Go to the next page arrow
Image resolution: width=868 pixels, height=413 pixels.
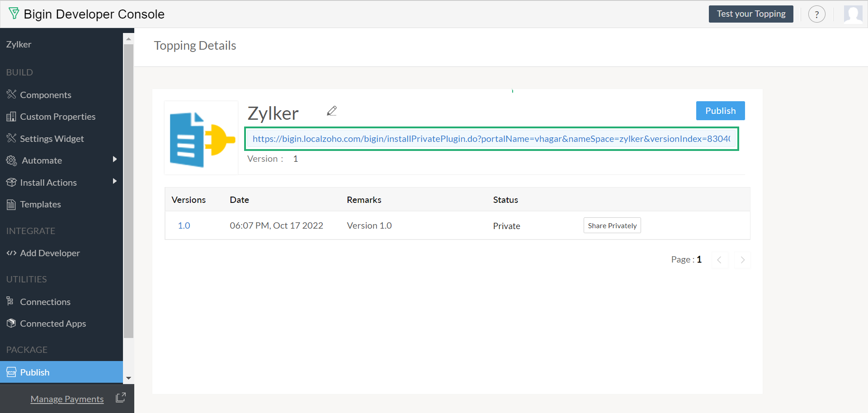click(742, 260)
